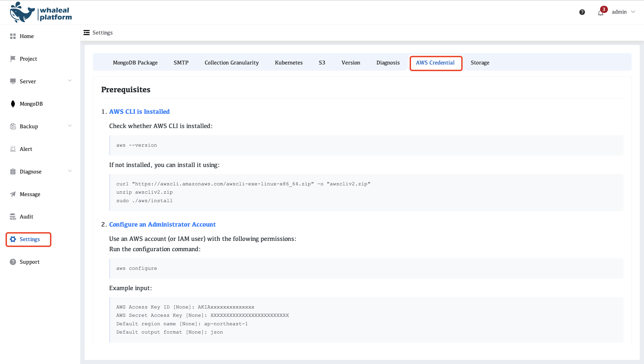Click the MongoDB leaf icon
This screenshot has width=644, height=364.
13,104
